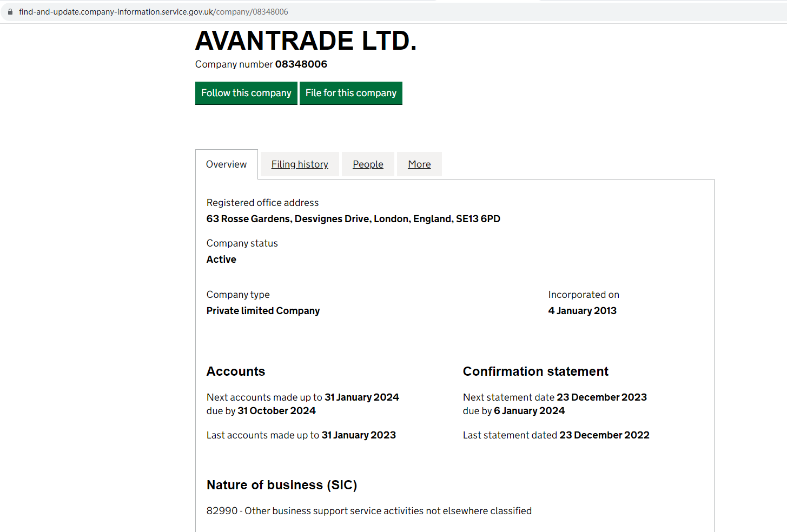The width and height of the screenshot is (787, 532).
Task: Click the Nature of business (SIC) heading
Action: (282, 485)
